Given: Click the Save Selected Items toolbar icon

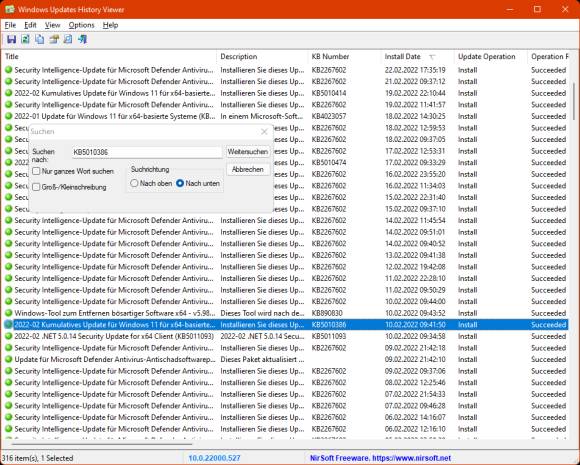Looking at the screenshot, I should coord(11,39).
